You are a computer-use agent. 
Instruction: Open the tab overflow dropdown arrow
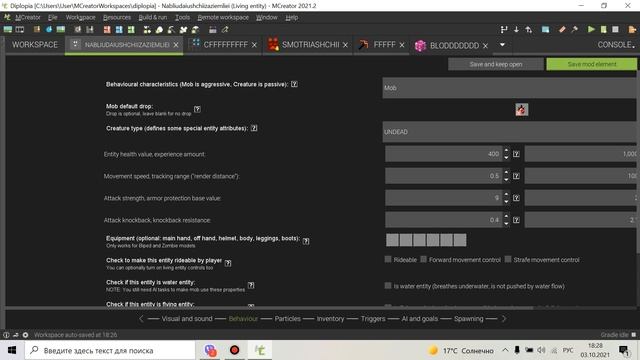(x=502, y=45)
